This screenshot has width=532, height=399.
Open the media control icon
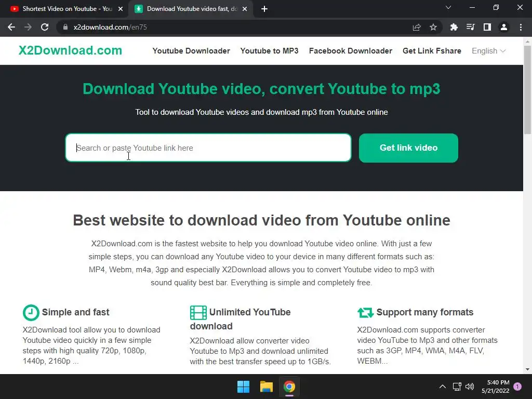point(470,27)
